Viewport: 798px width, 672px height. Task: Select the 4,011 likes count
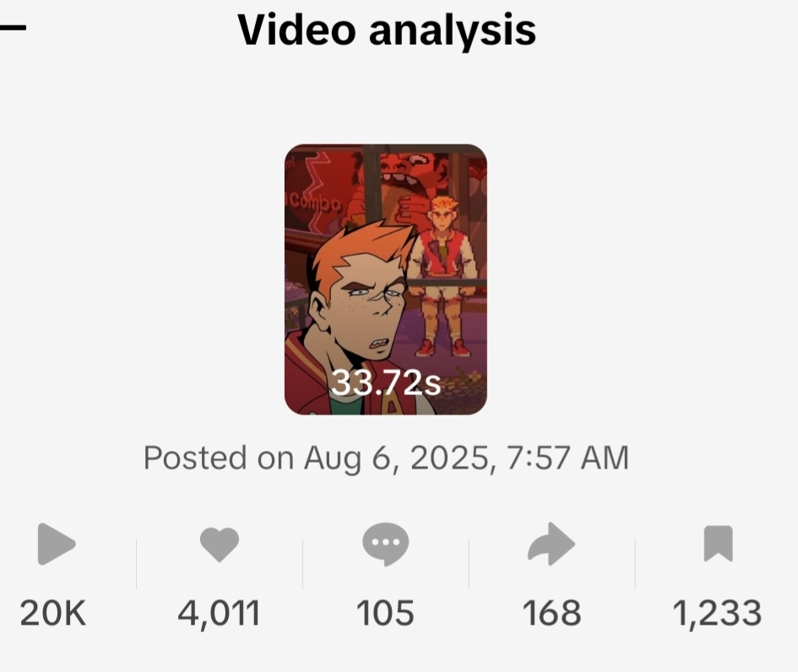(x=219, y=613)
